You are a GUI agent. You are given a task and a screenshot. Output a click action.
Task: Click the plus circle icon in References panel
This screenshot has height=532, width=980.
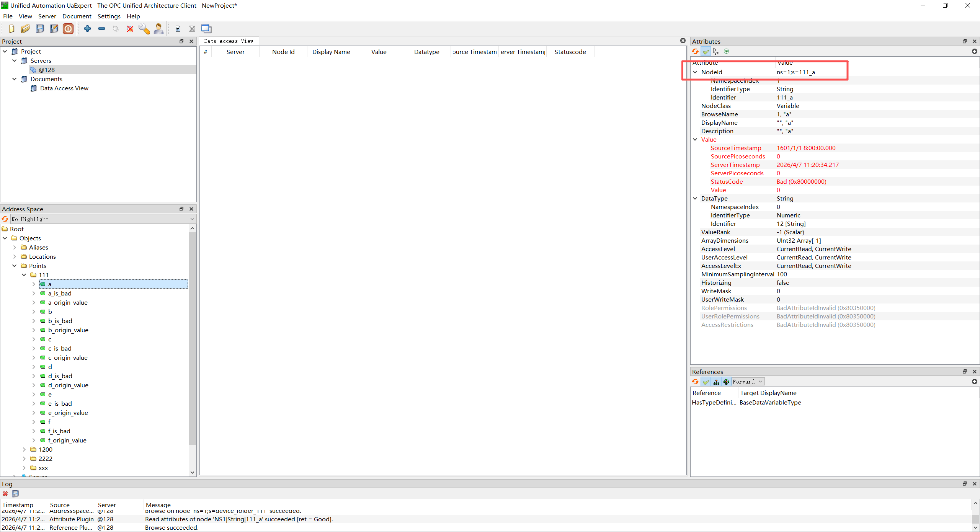coord(975,382)
